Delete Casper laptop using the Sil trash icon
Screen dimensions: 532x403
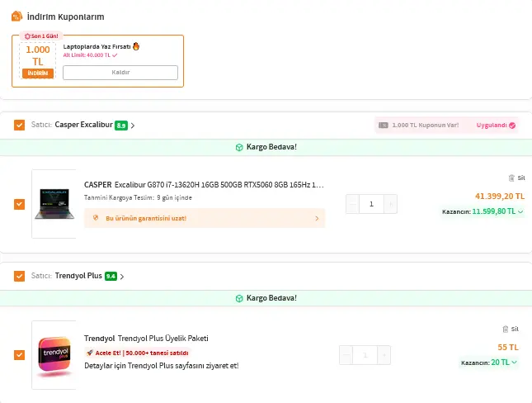coord(511,178)
